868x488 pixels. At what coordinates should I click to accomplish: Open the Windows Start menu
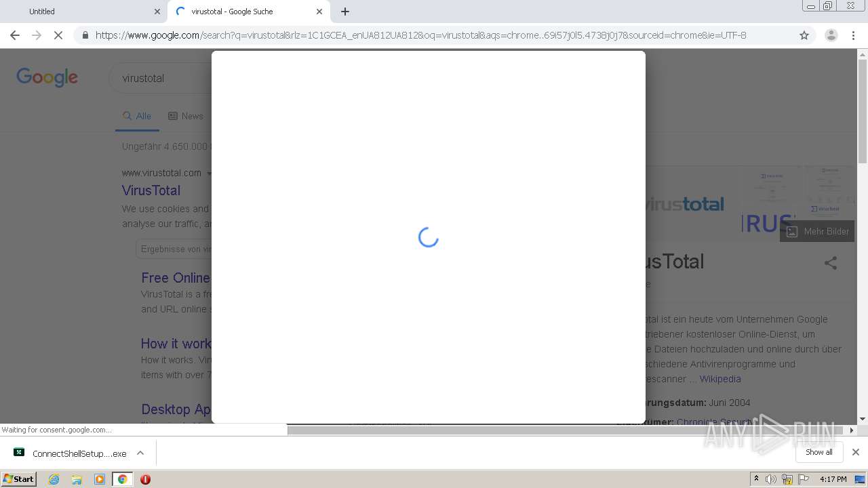pos(19,479)
